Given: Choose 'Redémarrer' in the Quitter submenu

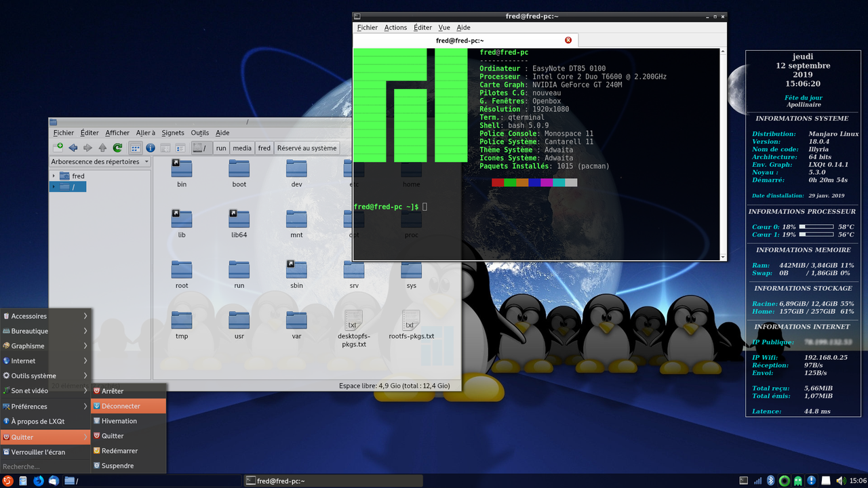Looking at the screenshot, I should (x=129, y=451).
